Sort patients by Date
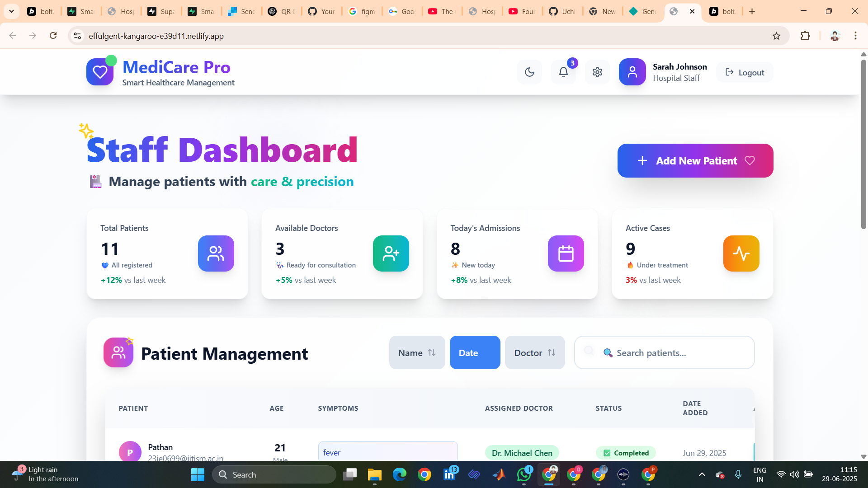The image size is (868, 488). [x=475, y=352]
